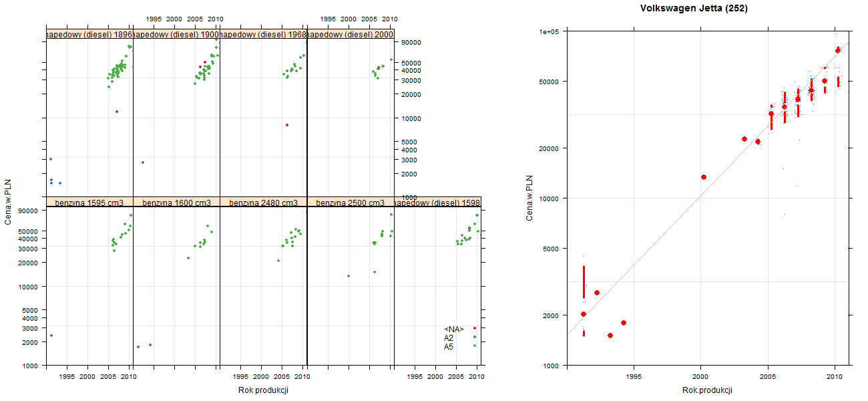The height and width of the screenshot is (401, 868).
Task: Click 'Cena.w.PLN' y-axis label of the Jetta chart
Action: (529, 198)
